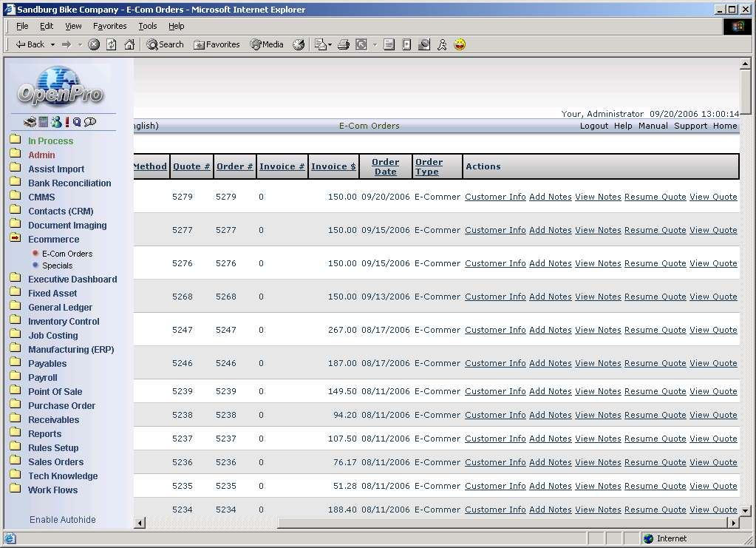Viewport: 756px width, 548px height.
Task: Open the Tools menu
Action: click(148, 26)
